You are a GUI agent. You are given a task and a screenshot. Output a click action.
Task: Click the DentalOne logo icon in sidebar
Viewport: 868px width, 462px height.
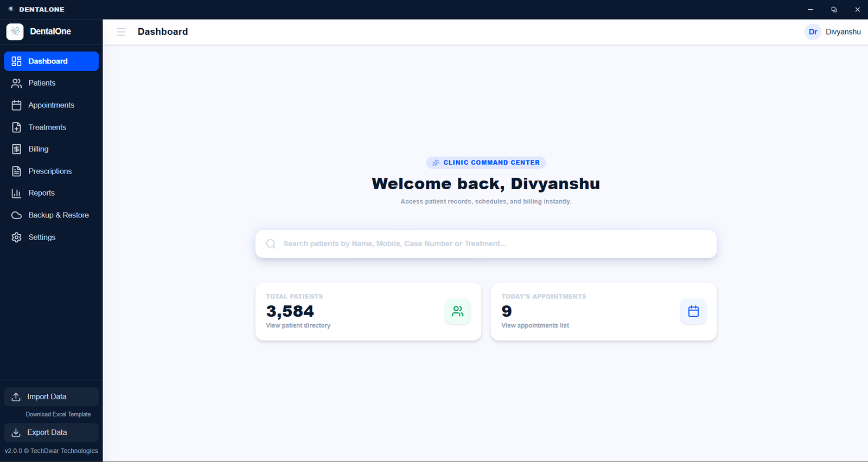[x=15, y=31]
